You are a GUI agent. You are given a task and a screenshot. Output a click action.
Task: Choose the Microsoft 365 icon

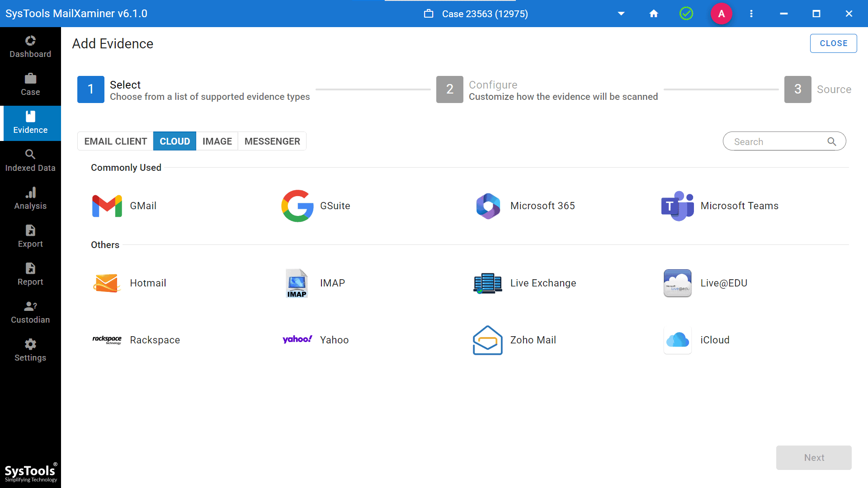tap(488, 206)
